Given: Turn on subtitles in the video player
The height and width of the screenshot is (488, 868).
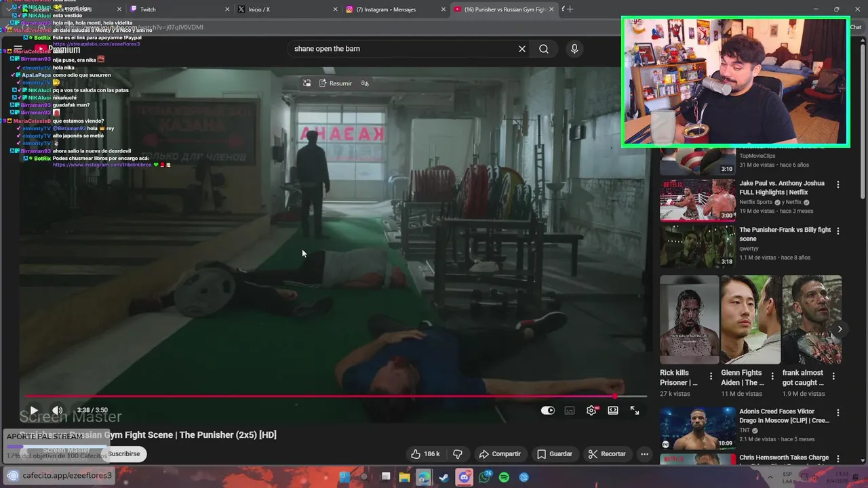Looking at the screenshot, I should (570, 410).
